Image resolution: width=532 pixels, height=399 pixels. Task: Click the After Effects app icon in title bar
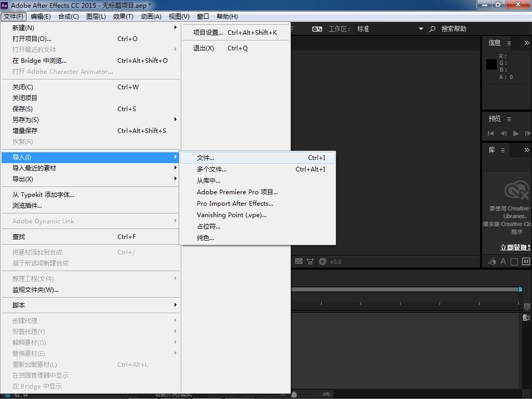pos(4,5)
